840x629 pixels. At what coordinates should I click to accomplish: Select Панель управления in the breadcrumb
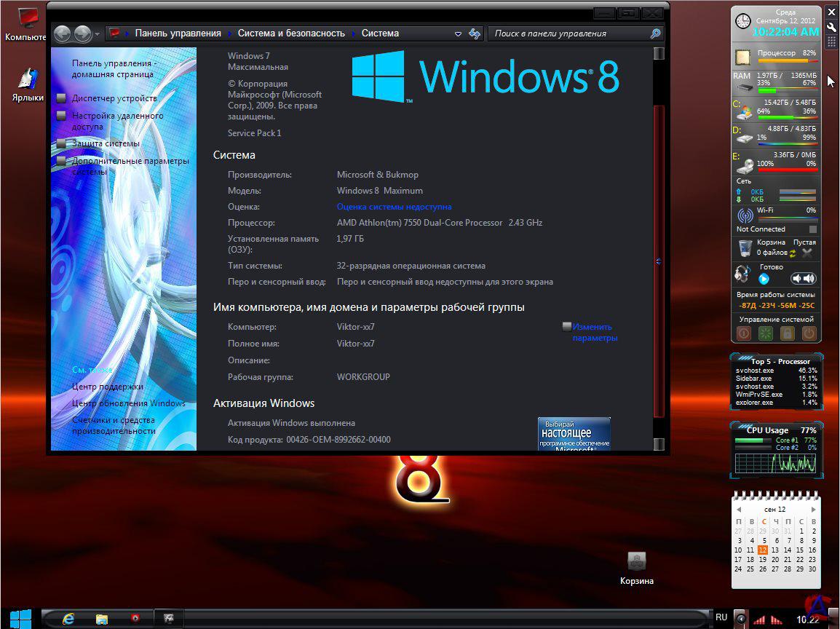178,33
